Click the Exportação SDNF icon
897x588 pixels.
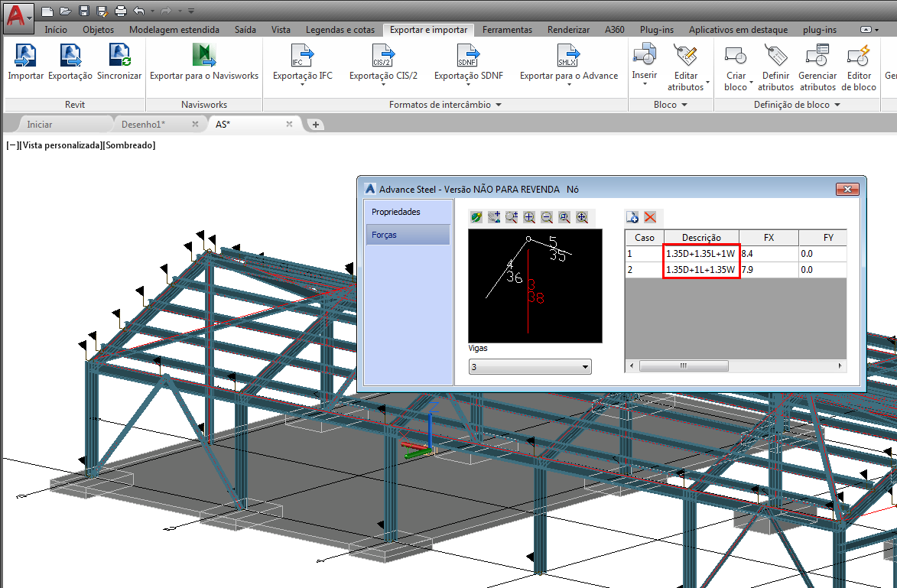[x=468, y=56]
